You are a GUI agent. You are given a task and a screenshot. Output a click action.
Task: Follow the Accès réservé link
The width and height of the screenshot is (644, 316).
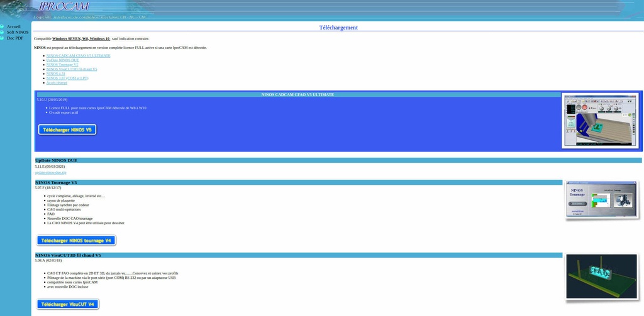coord(57,82)
